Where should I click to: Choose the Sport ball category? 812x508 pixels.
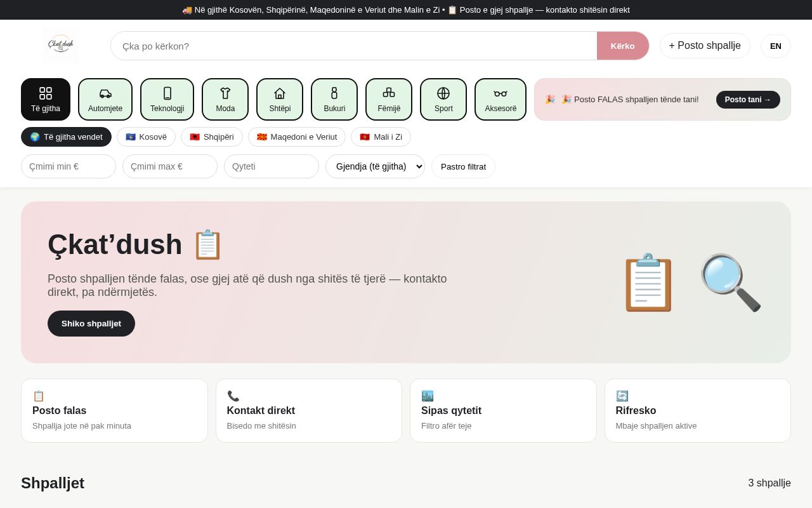[443, 99]
